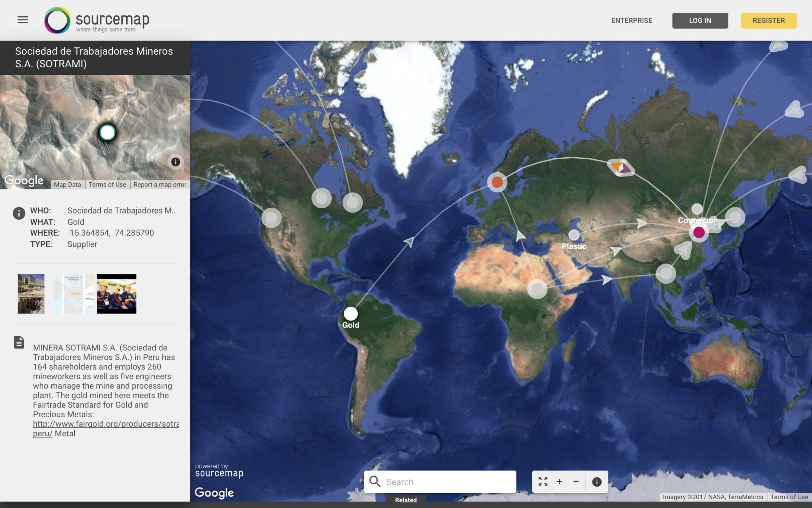Open the mine building photo thumbnail
812x508 pixels.
pyautogui.click(x=31, y=293)
